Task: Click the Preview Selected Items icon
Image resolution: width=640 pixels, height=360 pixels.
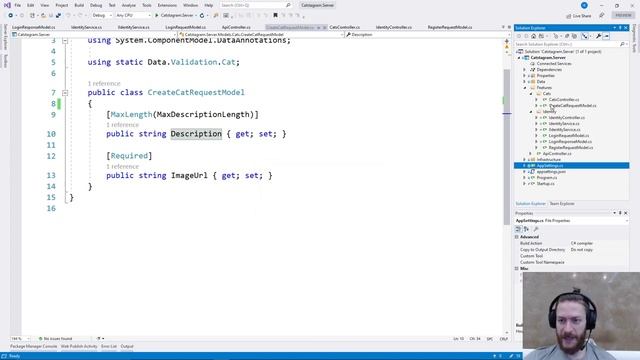Action: (x=607, y=36)
